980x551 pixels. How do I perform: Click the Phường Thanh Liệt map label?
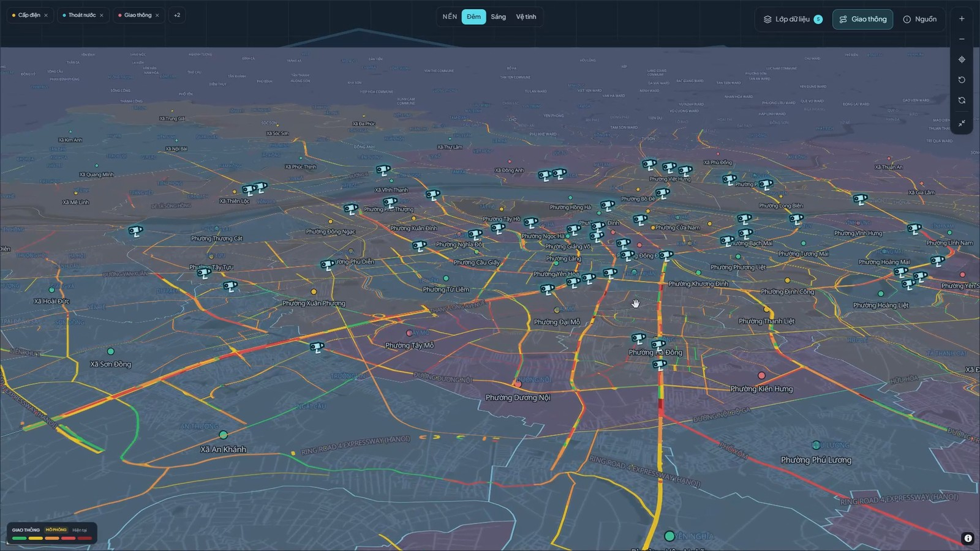pyautogui.click(x=766, y=321)
